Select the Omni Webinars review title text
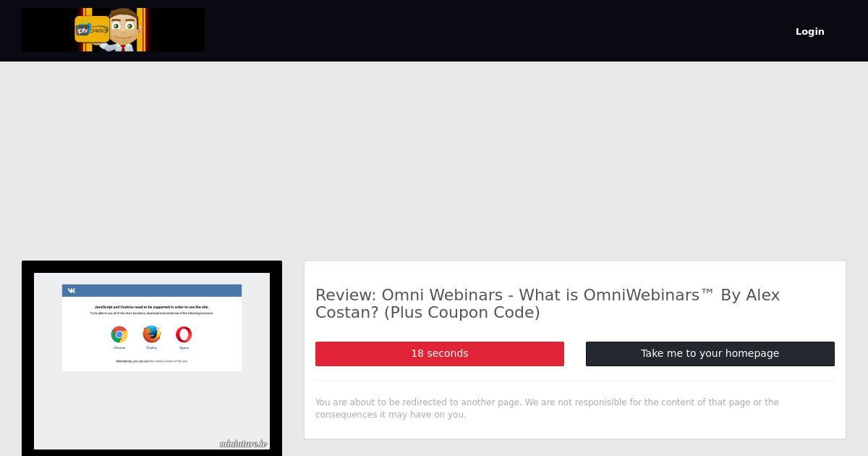 [548, 304]
